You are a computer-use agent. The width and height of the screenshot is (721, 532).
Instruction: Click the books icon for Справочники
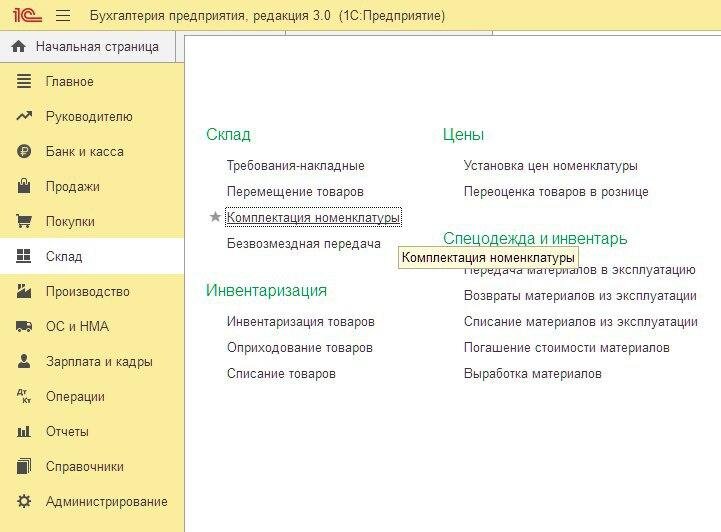pyautogui.click(x=24, y=466)
